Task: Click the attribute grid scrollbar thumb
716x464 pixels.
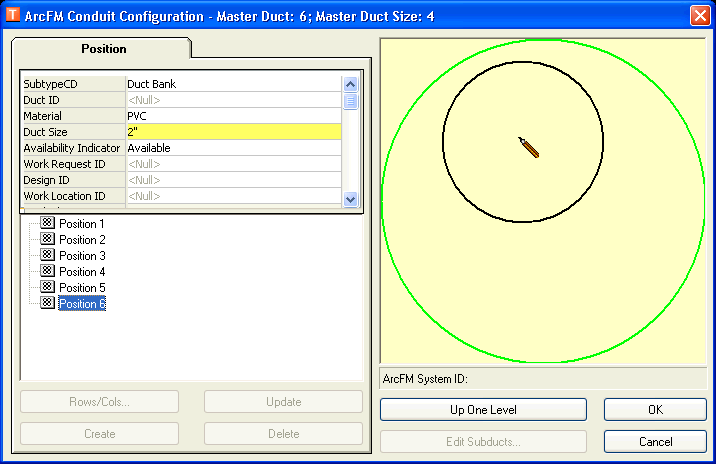Action: 350,101
